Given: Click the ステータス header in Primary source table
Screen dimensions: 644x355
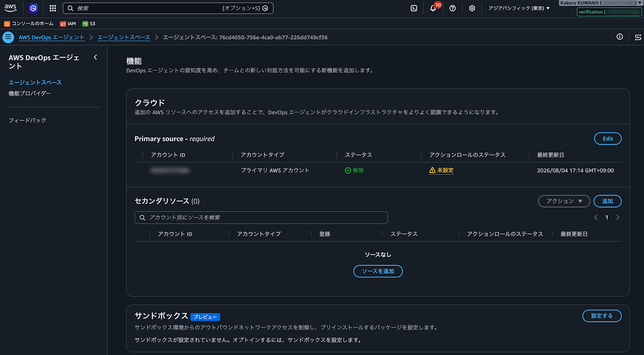Looking at the screenshot, I should pos(358,155).
